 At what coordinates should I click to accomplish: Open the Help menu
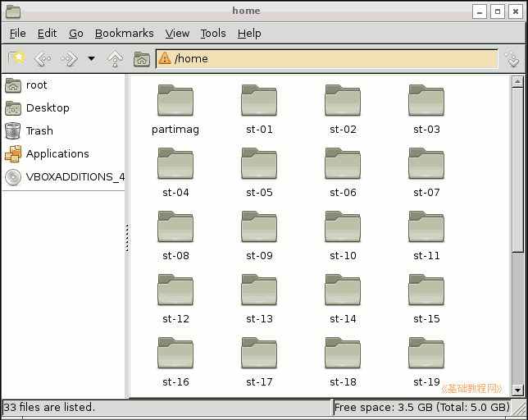coord(249,34)
